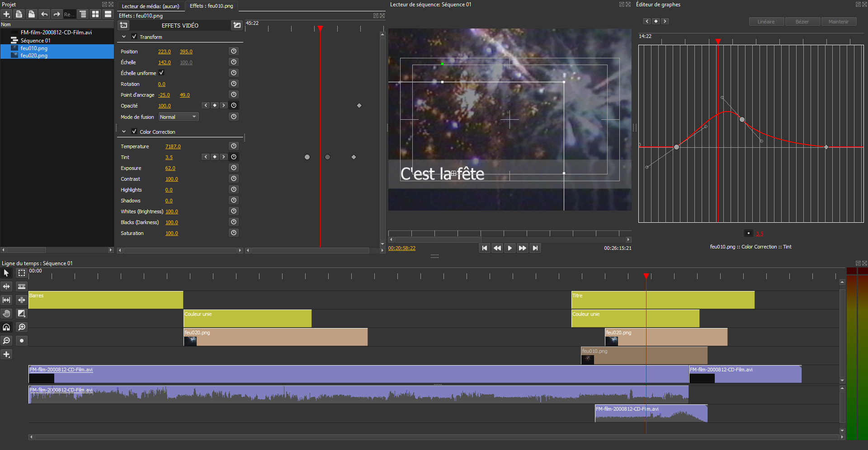Image resolution: width=868 pixels, height=450 pixels.
Task: Switch project panel to icon view
Action: 95,14
